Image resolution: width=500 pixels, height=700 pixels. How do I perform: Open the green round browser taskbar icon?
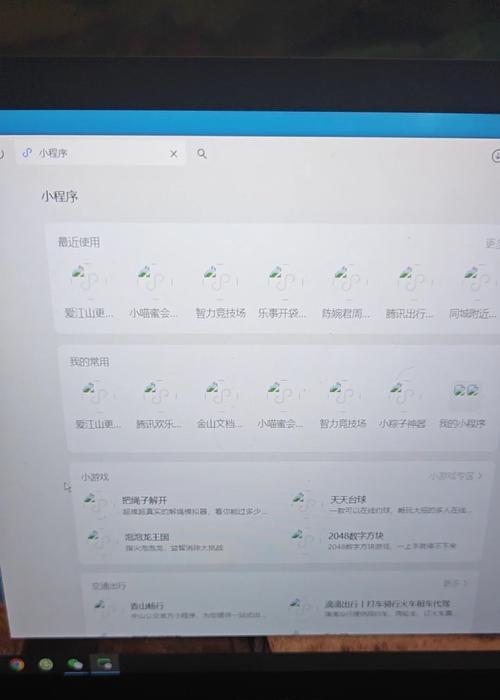click(46, 665)
